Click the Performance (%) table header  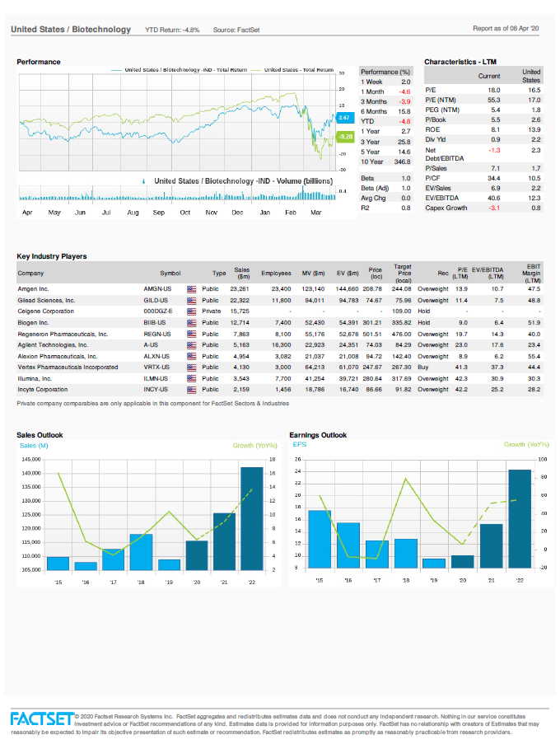pos(385,72)
